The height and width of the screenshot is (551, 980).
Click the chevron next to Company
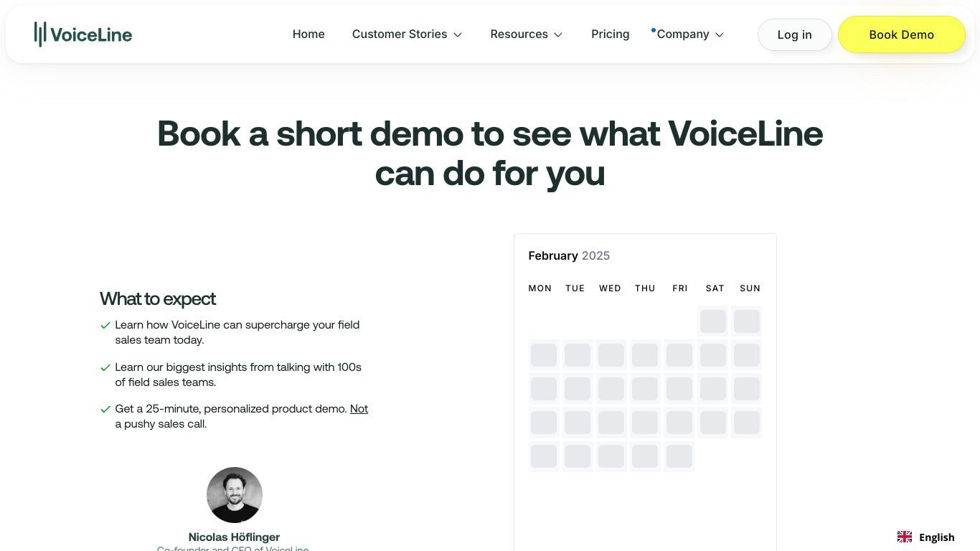click(x=720, y=34)
